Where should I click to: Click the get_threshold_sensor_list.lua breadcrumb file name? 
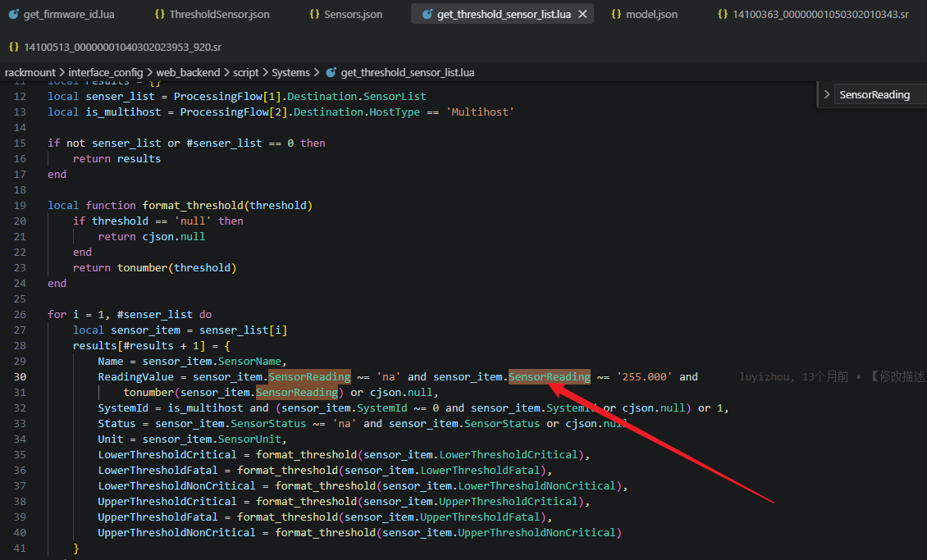click(x=408, y=73)
